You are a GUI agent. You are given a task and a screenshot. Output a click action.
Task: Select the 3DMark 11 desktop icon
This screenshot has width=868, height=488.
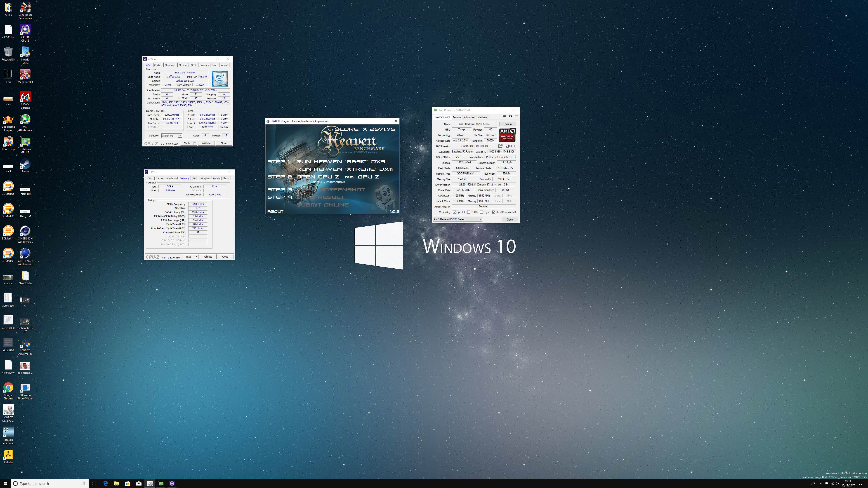tap(8, 233)
